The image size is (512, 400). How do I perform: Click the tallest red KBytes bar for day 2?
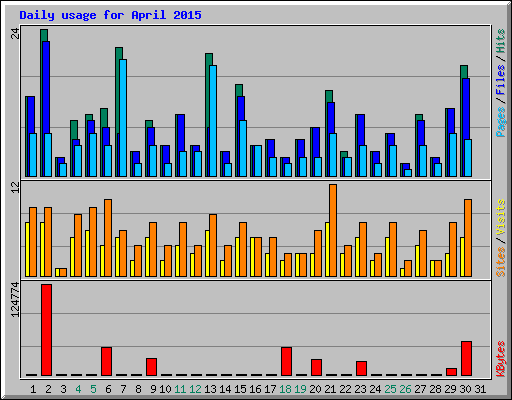(x=46, y=330)
